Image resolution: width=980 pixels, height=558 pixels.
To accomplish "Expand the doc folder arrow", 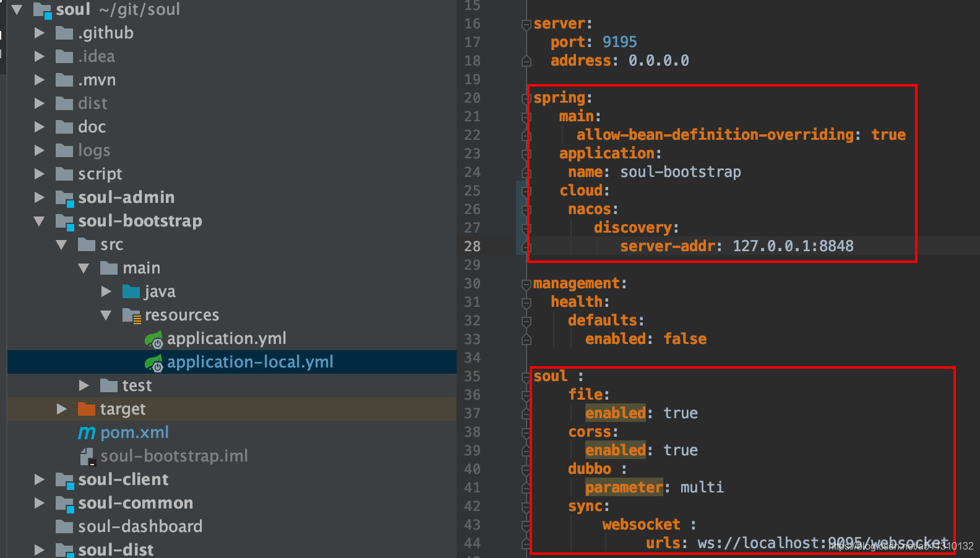I will coord(40,127).
